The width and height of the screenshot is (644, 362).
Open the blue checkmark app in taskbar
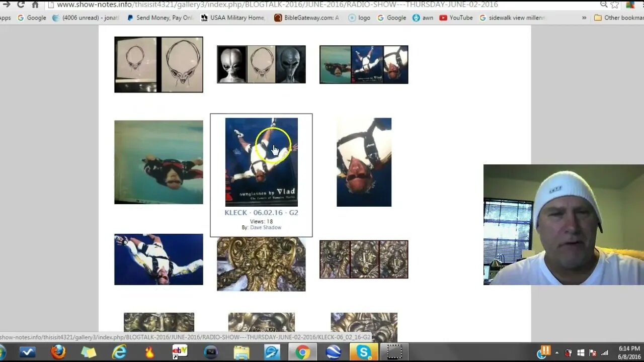pos(28,352)
